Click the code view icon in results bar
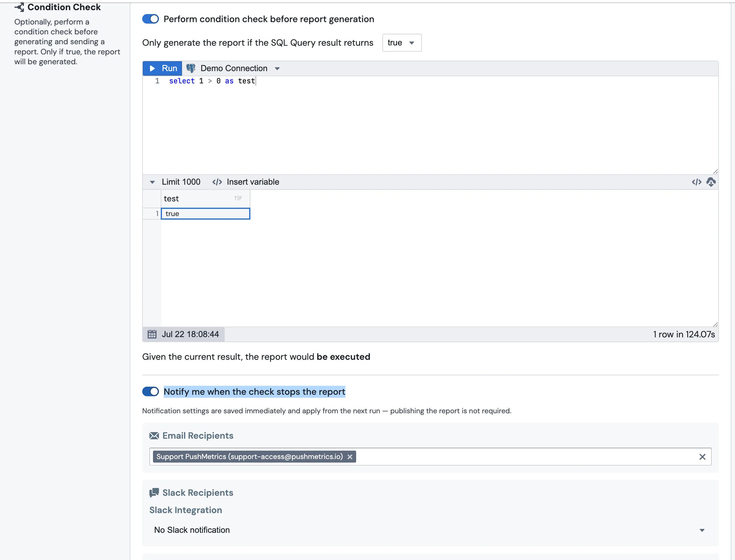 [x=696, y=182]
